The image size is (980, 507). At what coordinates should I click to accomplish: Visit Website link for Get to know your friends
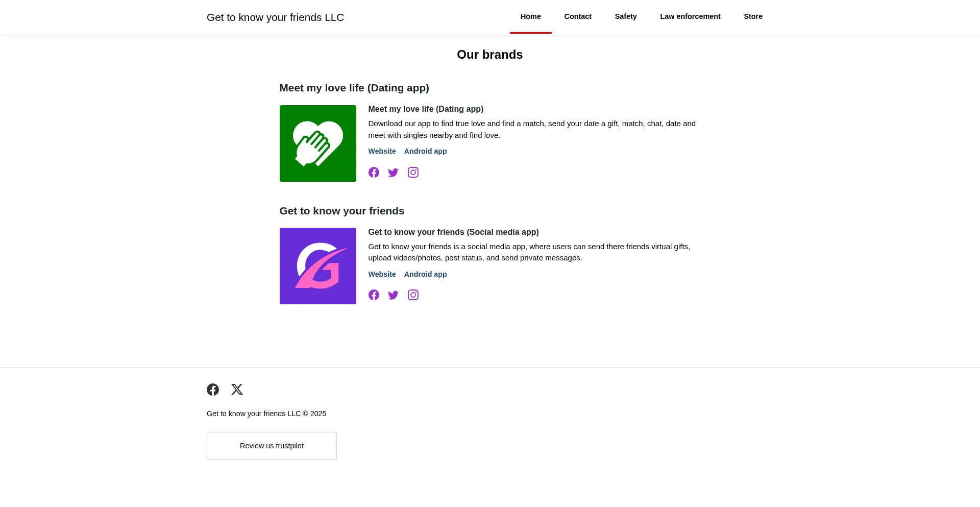382,274
